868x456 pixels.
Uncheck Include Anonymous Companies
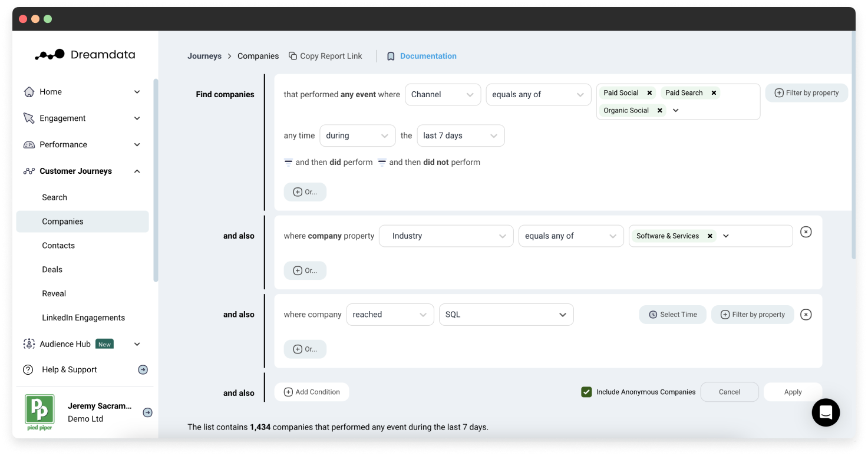pos(586,391)
